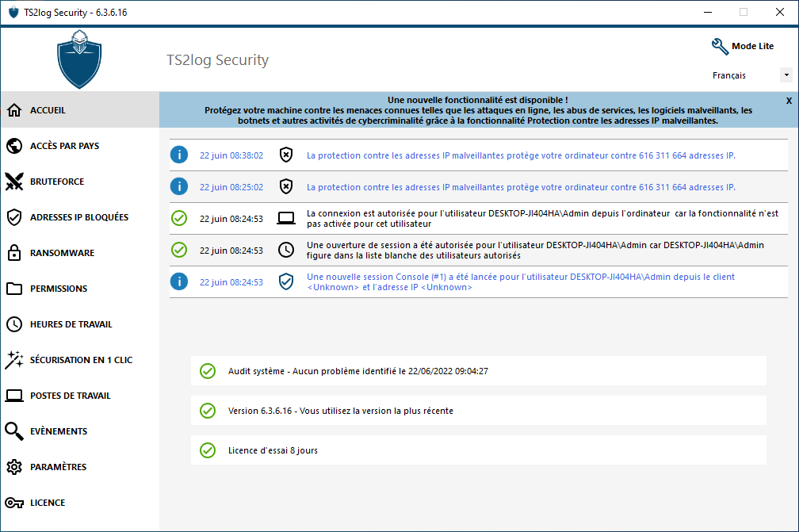Open the Licence section
This screenshot has width=799, height=532.
pos(80,503)
